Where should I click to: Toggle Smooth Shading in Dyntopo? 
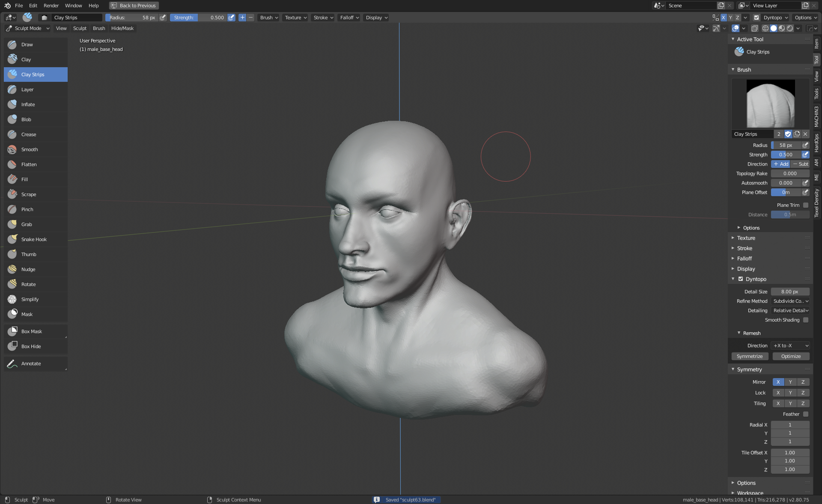tap(805, 320)
